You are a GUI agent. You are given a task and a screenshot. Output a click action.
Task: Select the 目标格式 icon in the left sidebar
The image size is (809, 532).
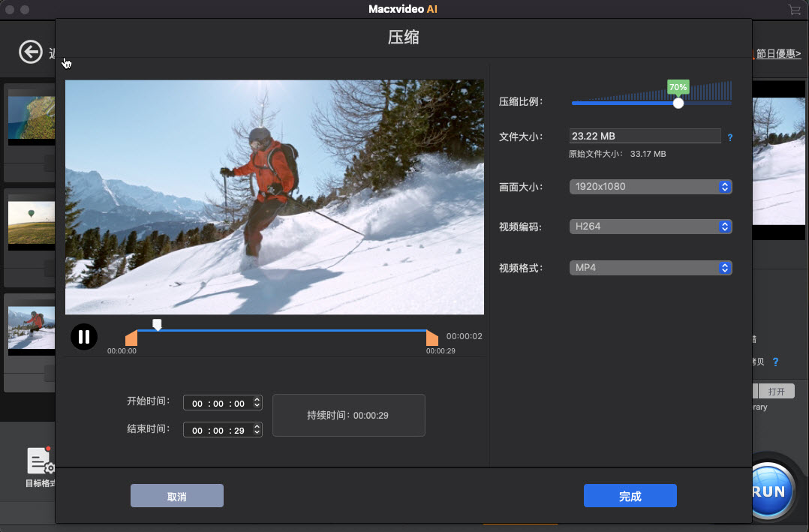click(38, 461)
